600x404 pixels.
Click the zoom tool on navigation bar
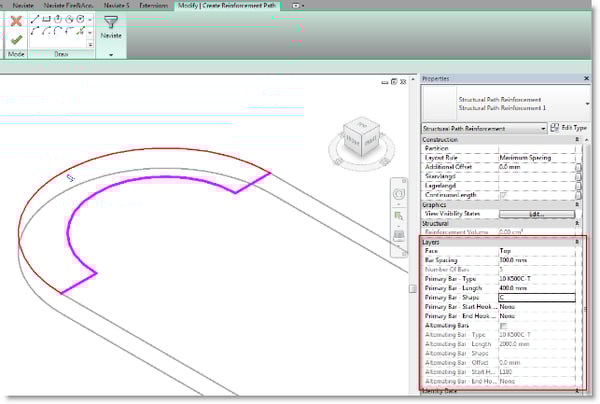(399, 216)
